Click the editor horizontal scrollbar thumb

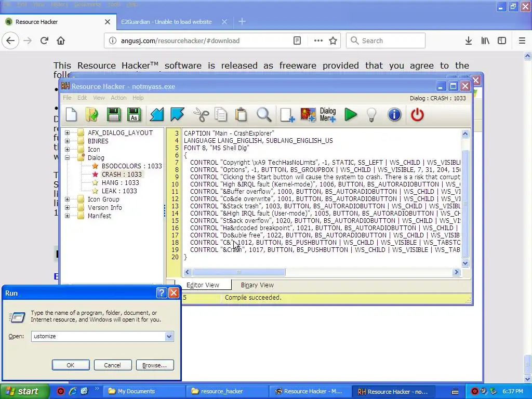239,272
